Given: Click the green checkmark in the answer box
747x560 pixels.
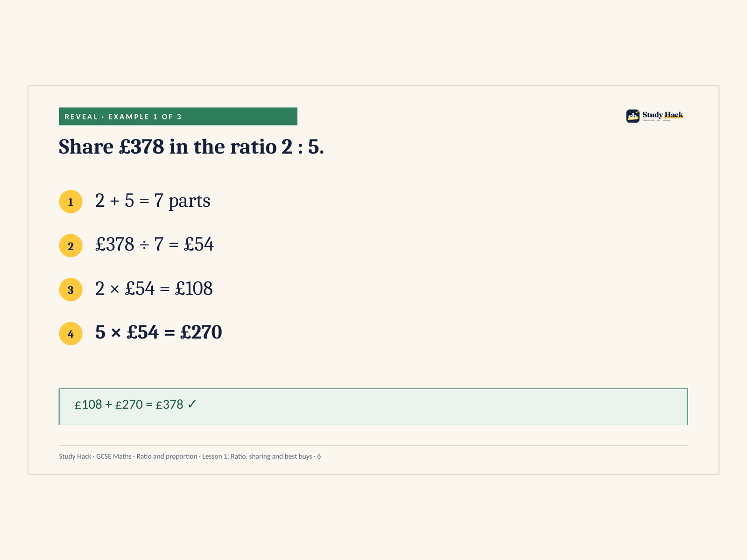Looking at the screenshot, I should pyautogui.click(x=192, y=404).
